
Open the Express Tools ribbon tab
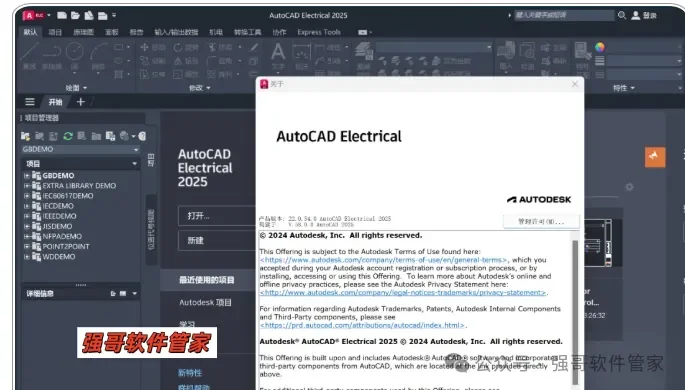tap(319, 32)
